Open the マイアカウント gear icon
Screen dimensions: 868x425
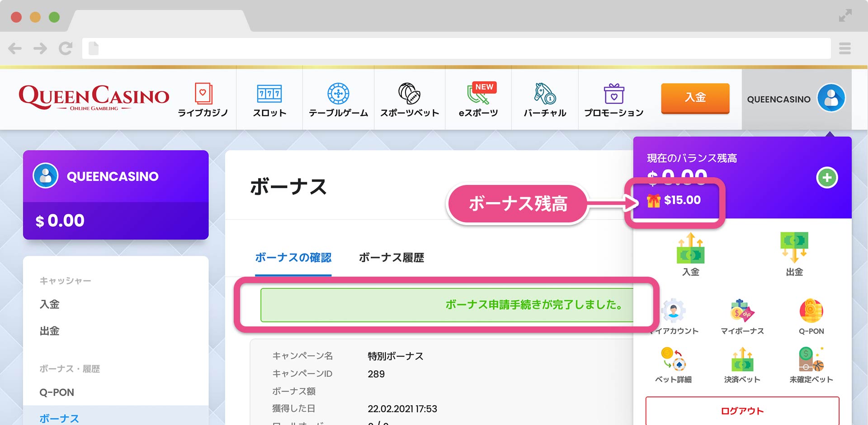click(674, 311)
